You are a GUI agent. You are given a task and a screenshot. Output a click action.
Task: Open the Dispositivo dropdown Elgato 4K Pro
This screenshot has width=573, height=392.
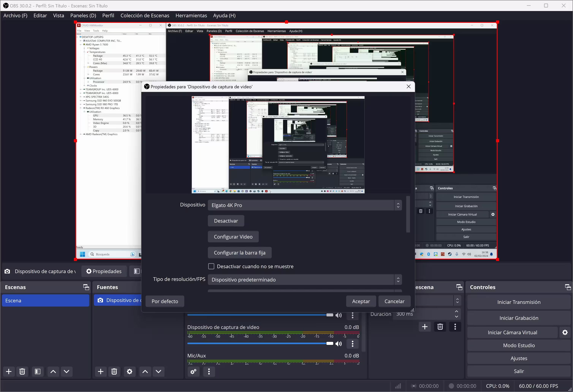[305, 205]
